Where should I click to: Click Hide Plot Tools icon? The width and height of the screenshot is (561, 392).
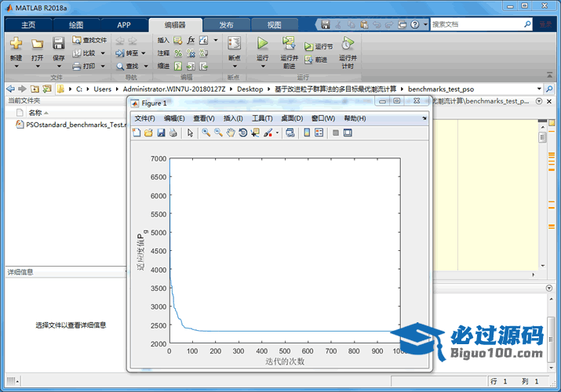[336, 133]
